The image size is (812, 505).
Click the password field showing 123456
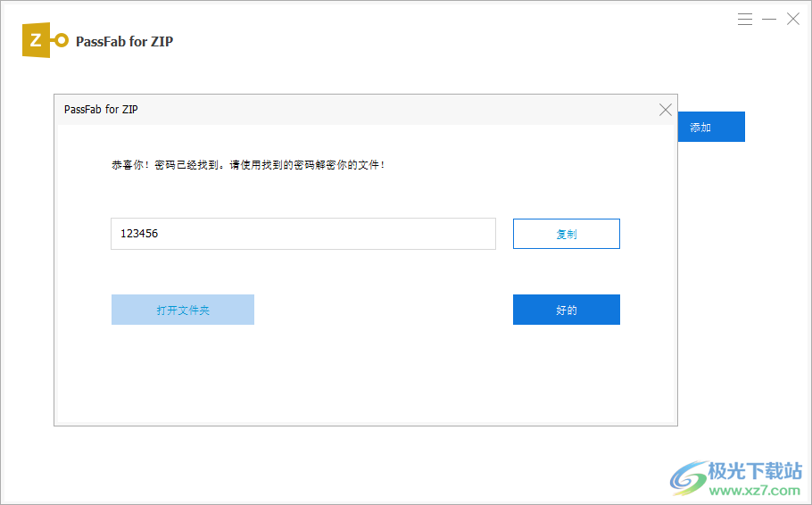(x=303, y=234)
